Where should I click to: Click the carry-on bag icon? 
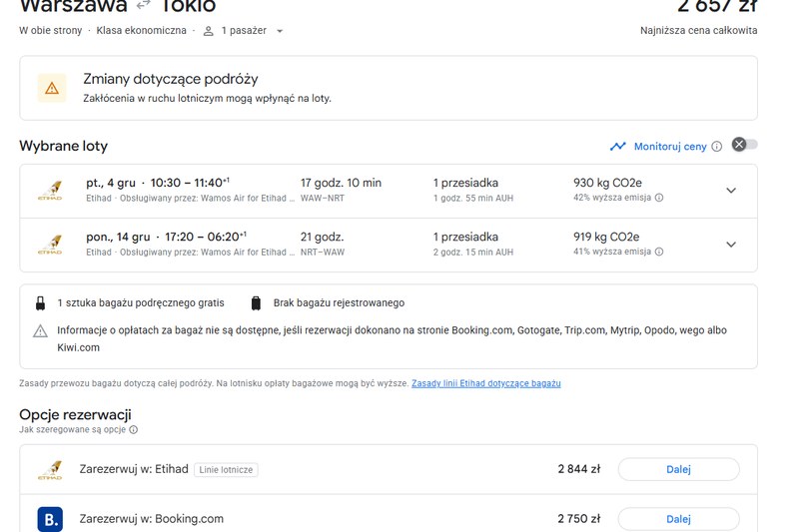click(x=40, y=303)
